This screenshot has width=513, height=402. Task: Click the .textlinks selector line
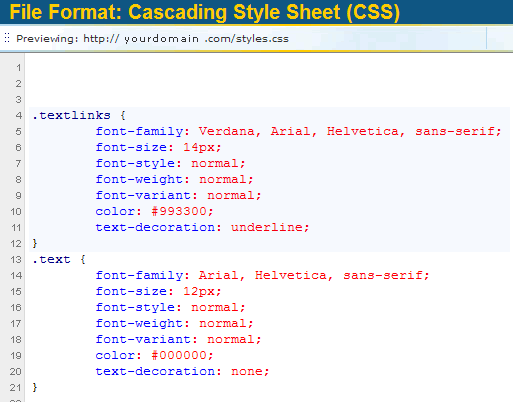tap(79, 115)
